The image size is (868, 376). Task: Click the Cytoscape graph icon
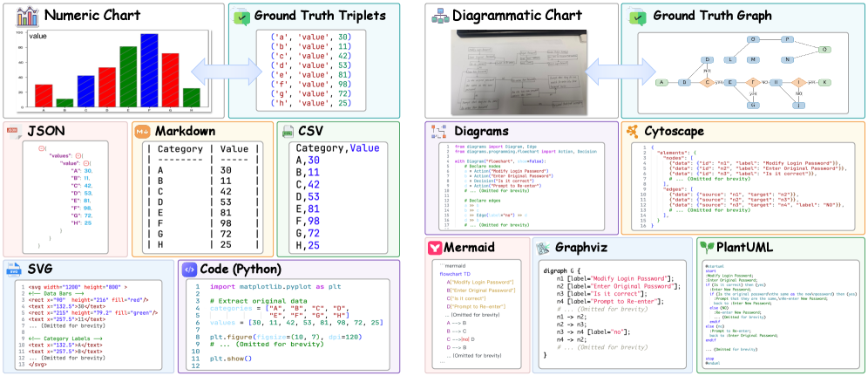pos(632,132)
